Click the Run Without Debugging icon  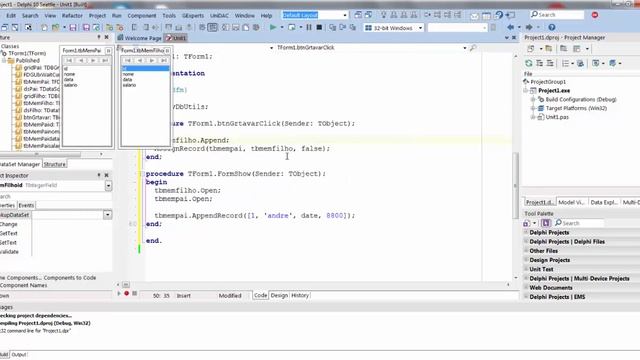tap(291, 27)
